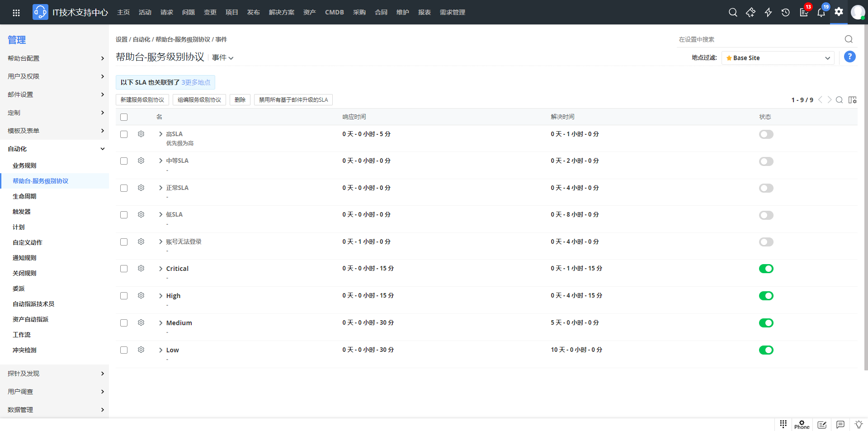Expand the Low SLA row details
The height and width of the screenshot is (431, 868).
(160, 350)
